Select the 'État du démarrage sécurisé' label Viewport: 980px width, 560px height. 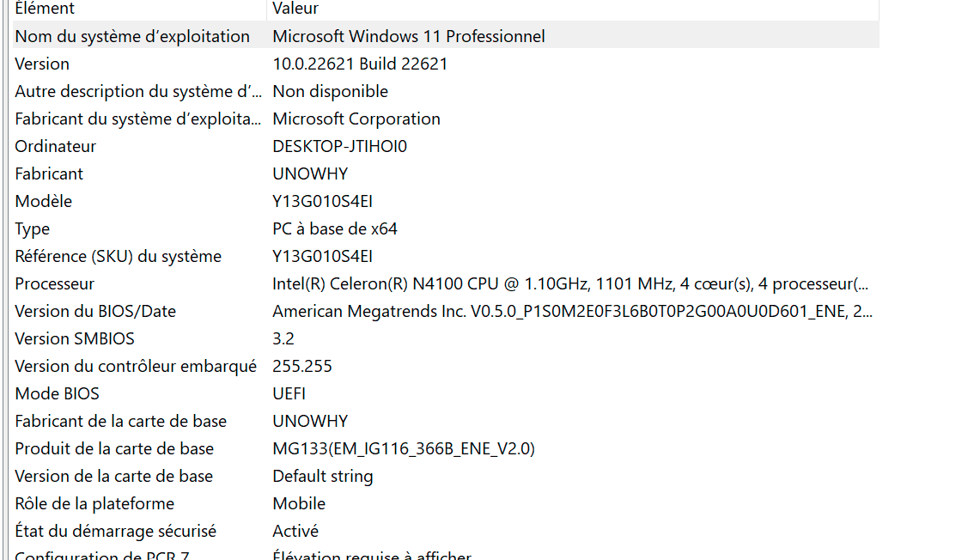pyautogui.click(x=116, y=532)
